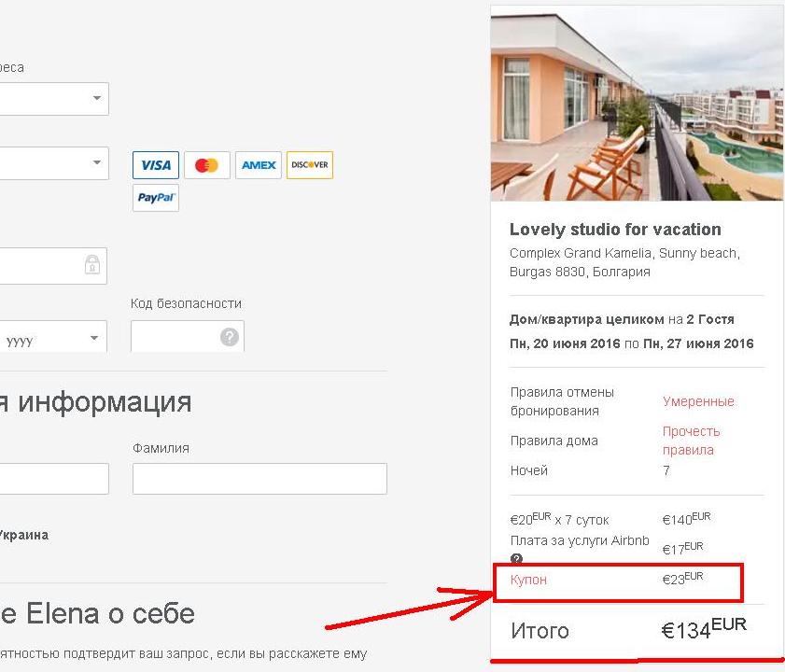Click the VISA card icon

[156, 165]
